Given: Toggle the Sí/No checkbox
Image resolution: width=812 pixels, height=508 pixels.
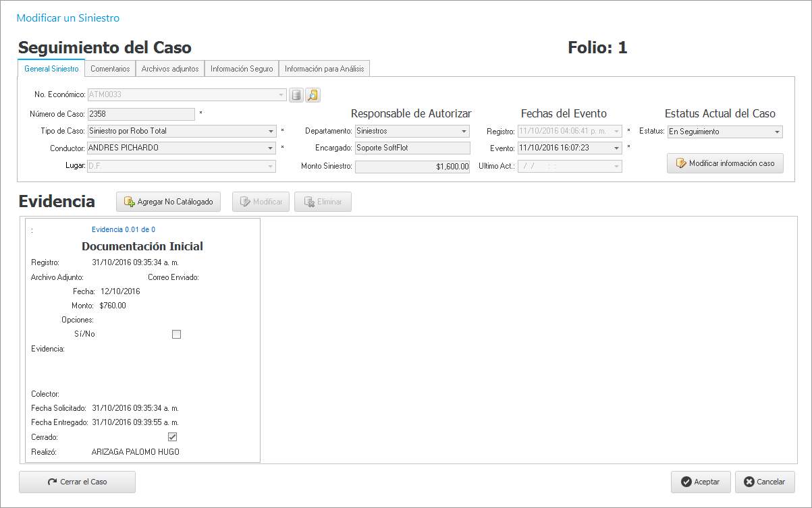Looking at the screenshot, I should (177, 334).
